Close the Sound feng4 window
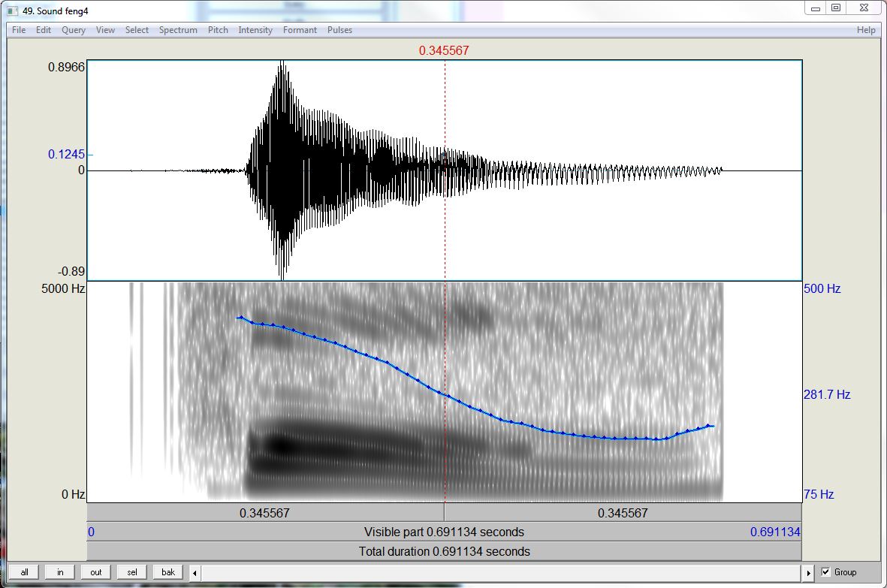Image resolution: width=887 pixels, height=588 pixels. pos(864,8)
